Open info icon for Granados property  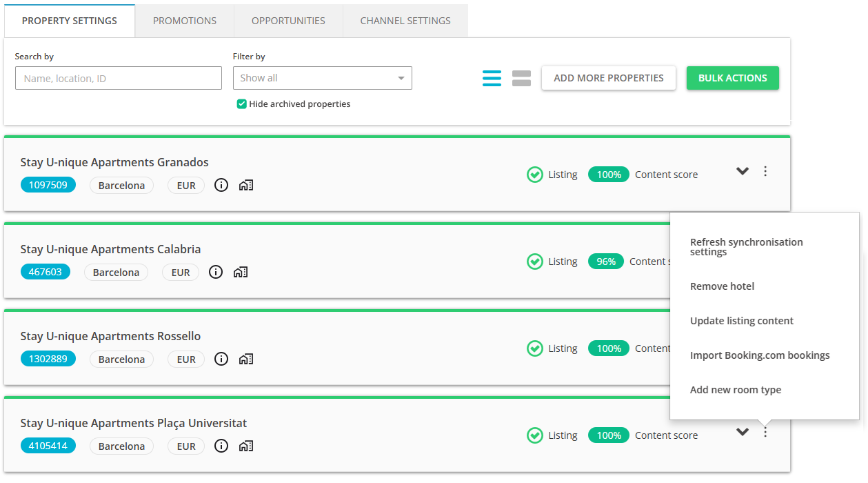pos(221,186)
